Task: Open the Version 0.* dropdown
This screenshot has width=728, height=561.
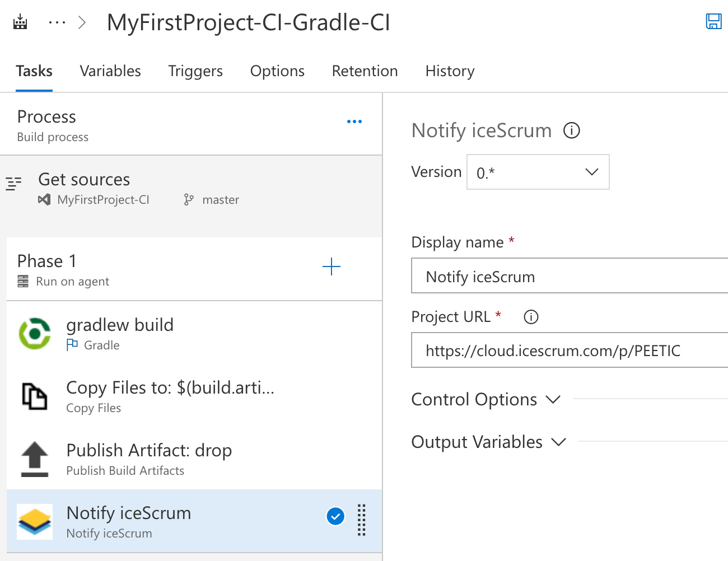Action: 538,172
